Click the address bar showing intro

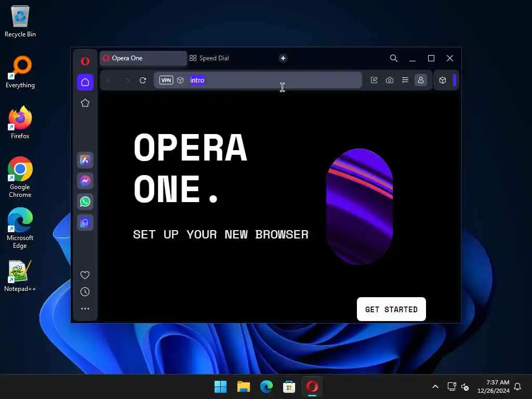click(258, 80)
